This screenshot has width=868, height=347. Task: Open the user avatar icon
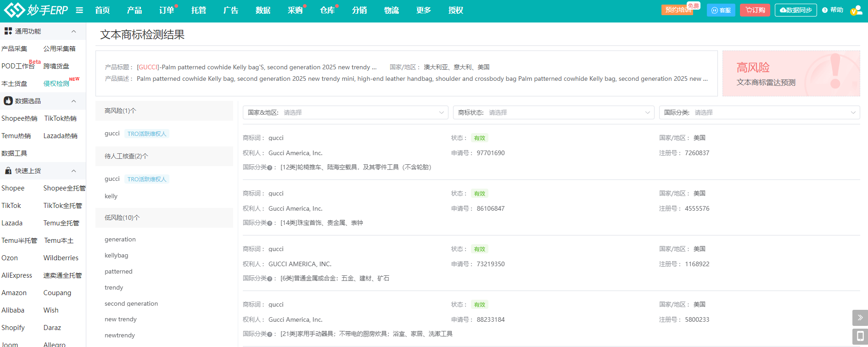point(856,10)
